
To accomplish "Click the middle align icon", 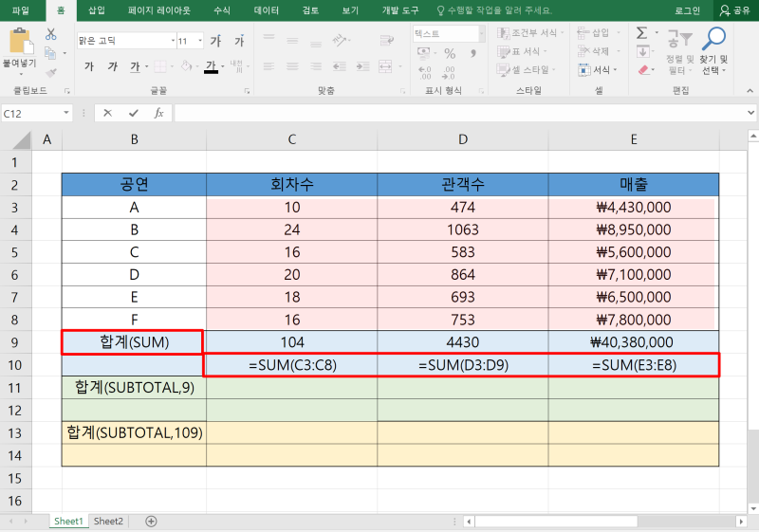I will tap(292, 41).
